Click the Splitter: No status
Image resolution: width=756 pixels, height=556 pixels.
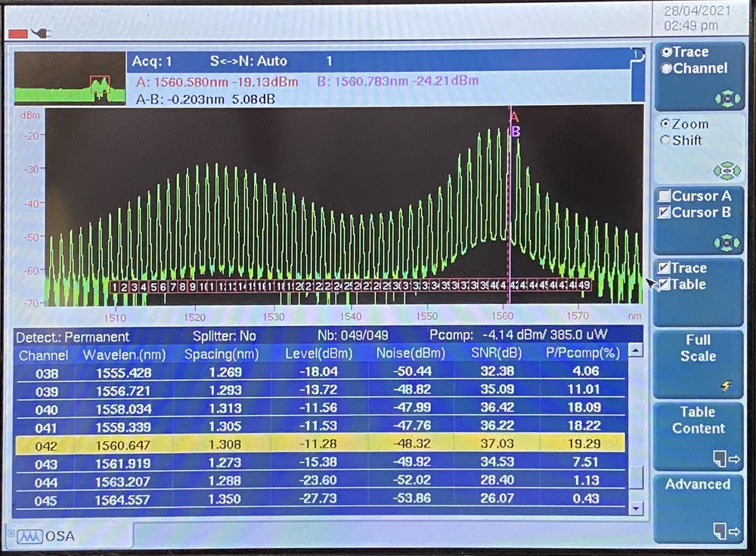[x=225, y=336]
